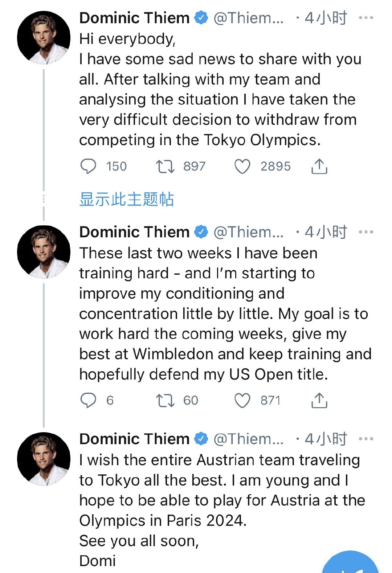
Task: Like the tweet with 871 likes
Action: [x=242, y=401]
